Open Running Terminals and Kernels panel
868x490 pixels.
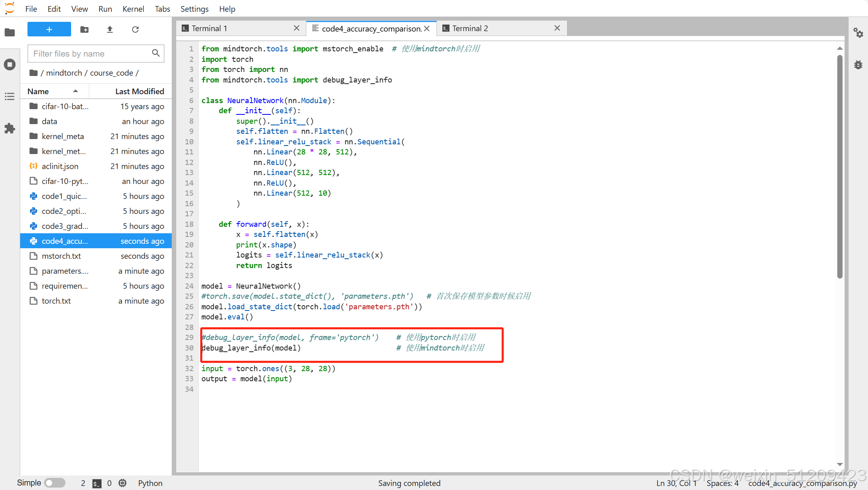pos(10,64)
